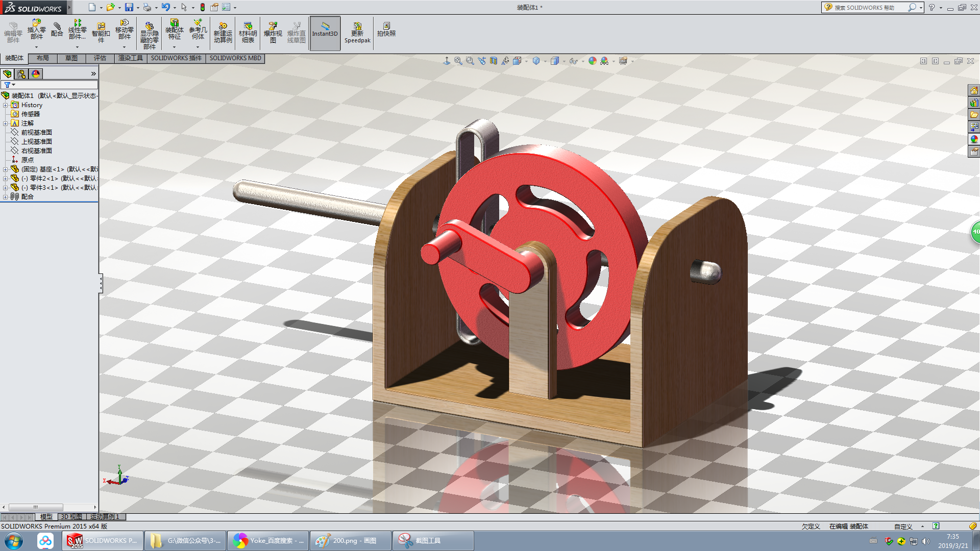Click the Section View icon in view toolbar
Viewport: 980px width, 551px height.
click(x=494, y=61)
